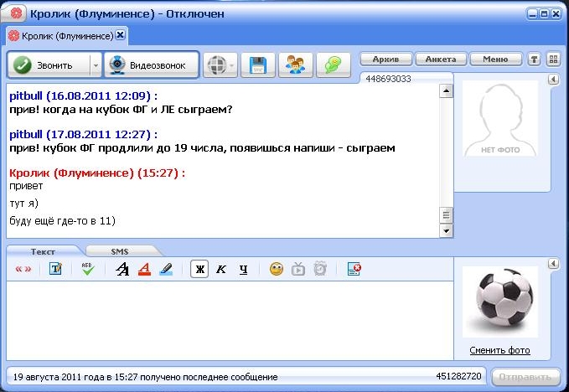Click the greyed-out Отправить send button
Image resolution: width=569 pixels, height=392 pixels.
(x=525, y=377)
